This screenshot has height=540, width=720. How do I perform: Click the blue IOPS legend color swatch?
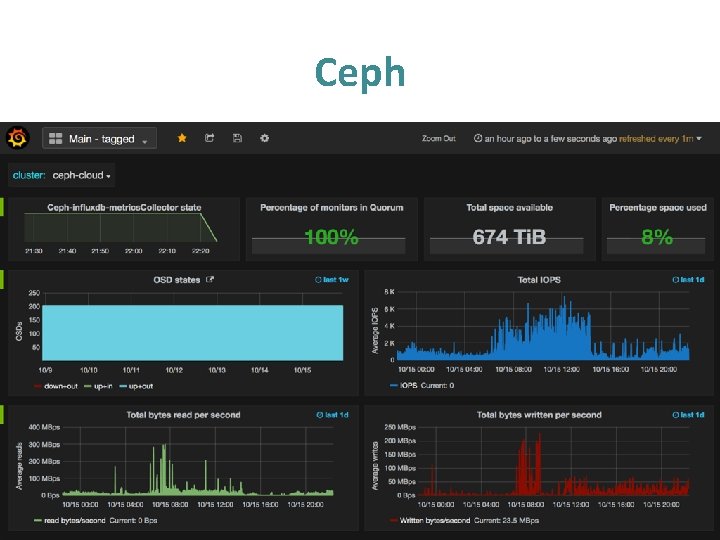393,385
